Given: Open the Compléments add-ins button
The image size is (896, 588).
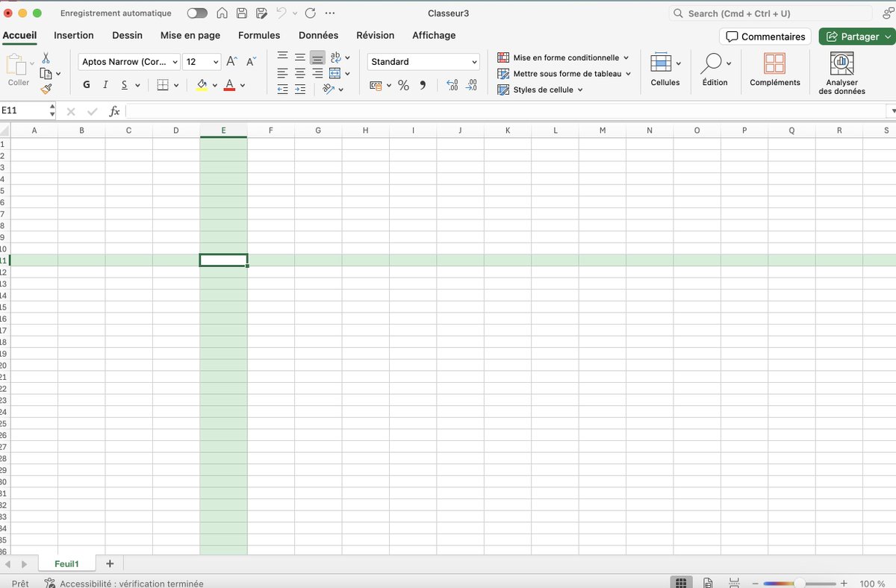Looking at the screenshot, I should 775,69.
